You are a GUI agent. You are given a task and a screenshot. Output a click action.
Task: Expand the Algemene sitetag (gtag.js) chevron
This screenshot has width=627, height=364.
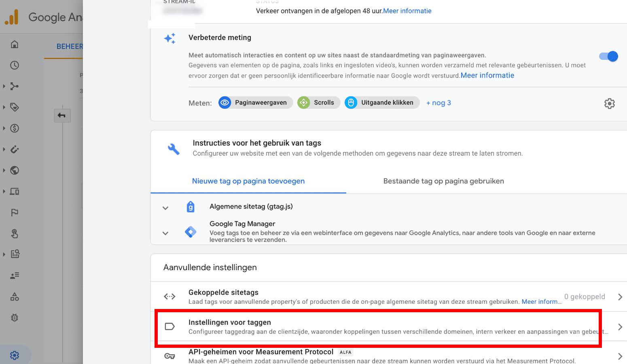(165, 208)
